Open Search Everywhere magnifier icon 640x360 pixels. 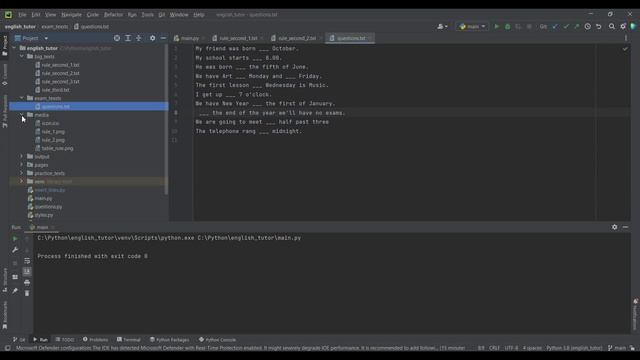point(612,27)
